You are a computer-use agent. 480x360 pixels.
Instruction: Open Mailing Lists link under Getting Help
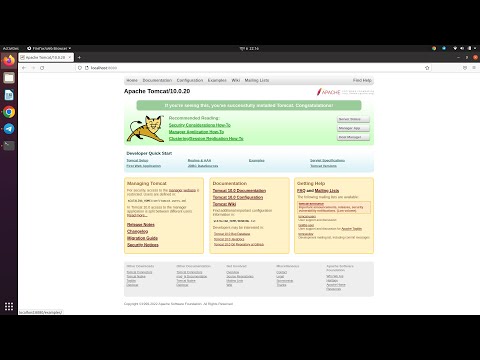point(327,191)
